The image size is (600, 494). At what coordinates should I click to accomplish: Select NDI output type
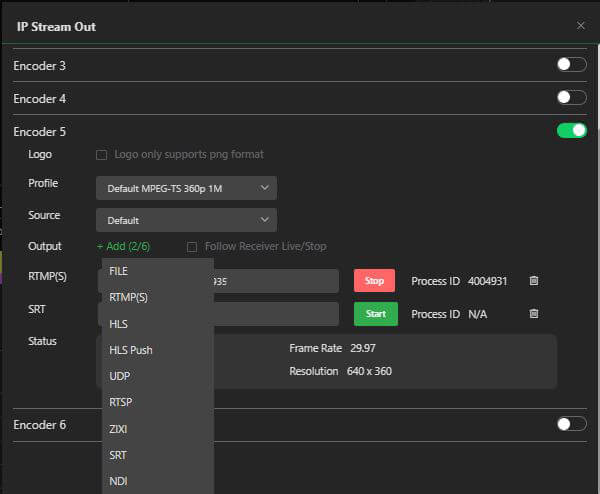118,481
